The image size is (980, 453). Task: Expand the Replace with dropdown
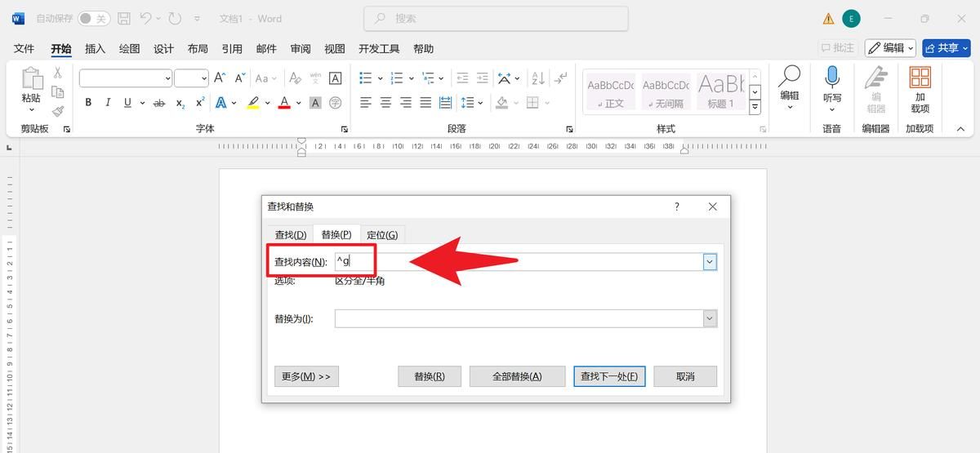710,318
